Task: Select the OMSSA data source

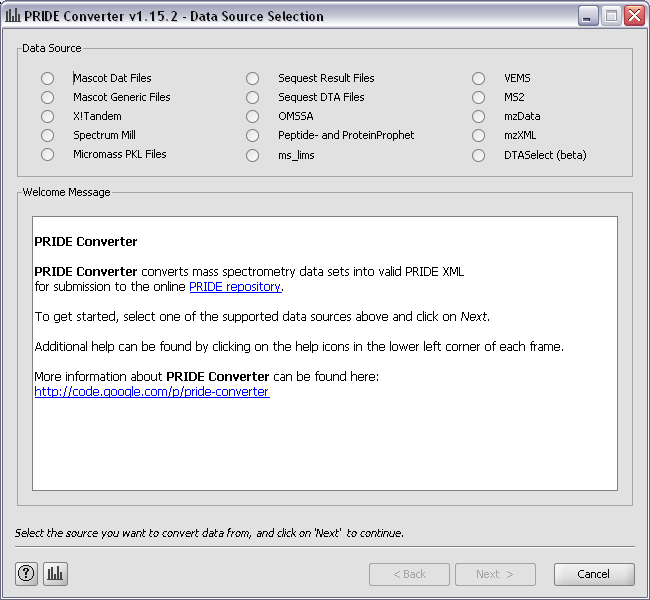Action: coord(253,116)
